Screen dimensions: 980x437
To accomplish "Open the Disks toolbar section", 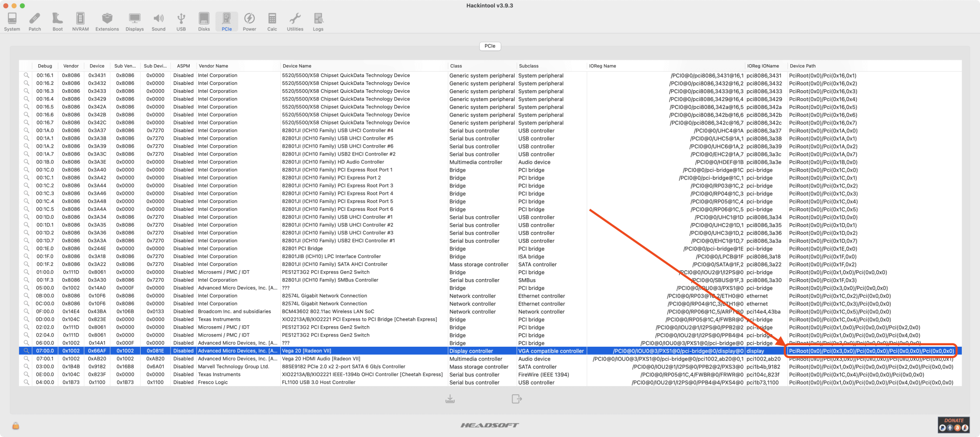I will [x=204, y=22].
